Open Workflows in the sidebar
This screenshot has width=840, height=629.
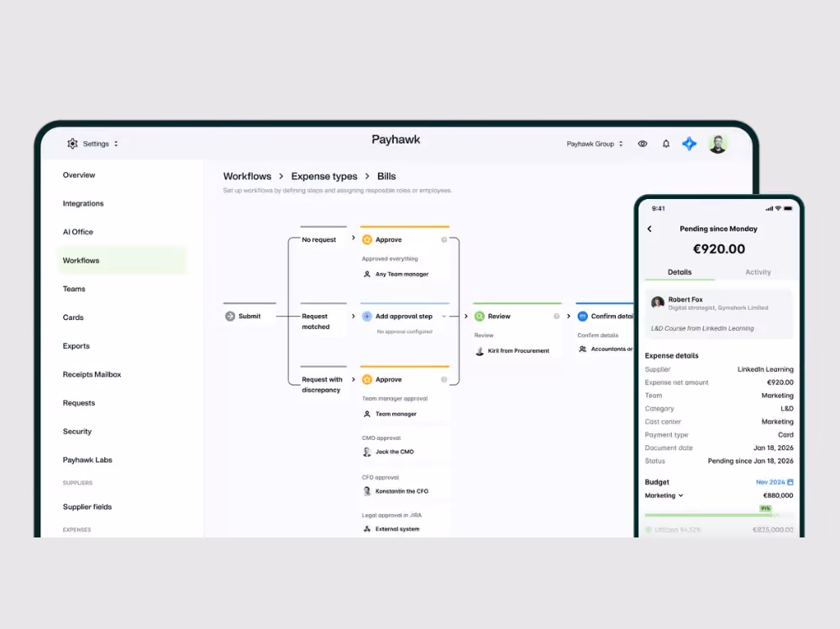(x=122, y=260)
